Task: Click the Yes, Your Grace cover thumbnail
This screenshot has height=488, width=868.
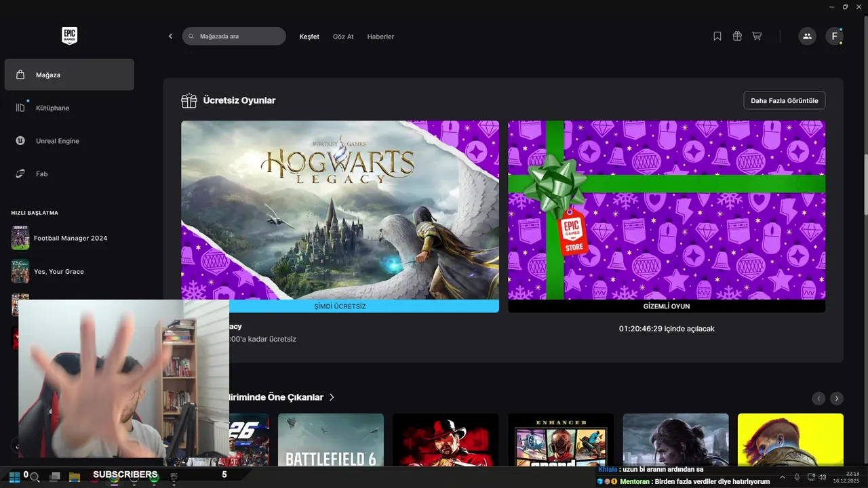Action: (x=20, y=271)
